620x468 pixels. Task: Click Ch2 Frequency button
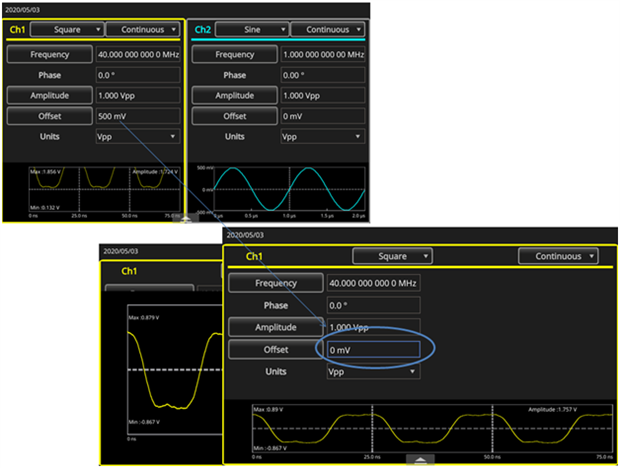click(235, 55)
